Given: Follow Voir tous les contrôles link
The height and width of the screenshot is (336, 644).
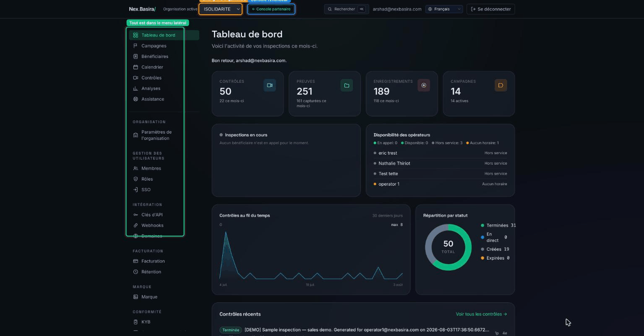Looking at the screenshot, I should [481, 314].
